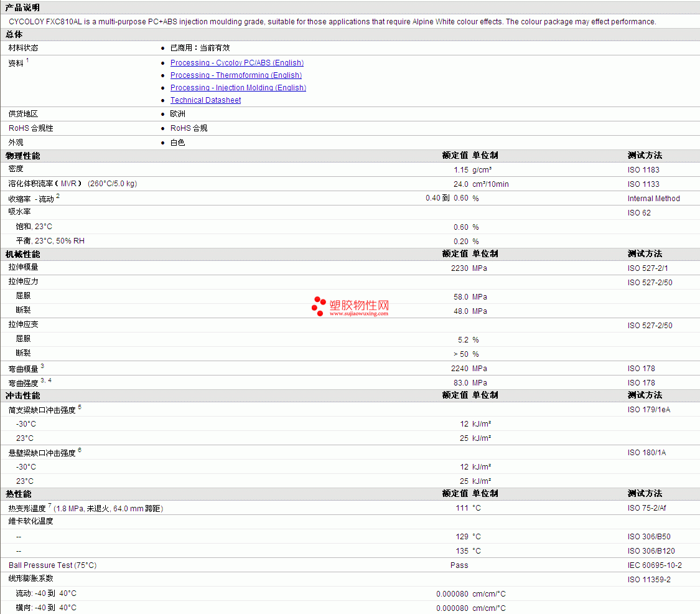Click the density value 1.15
The image size is (700, 614).
461,170
